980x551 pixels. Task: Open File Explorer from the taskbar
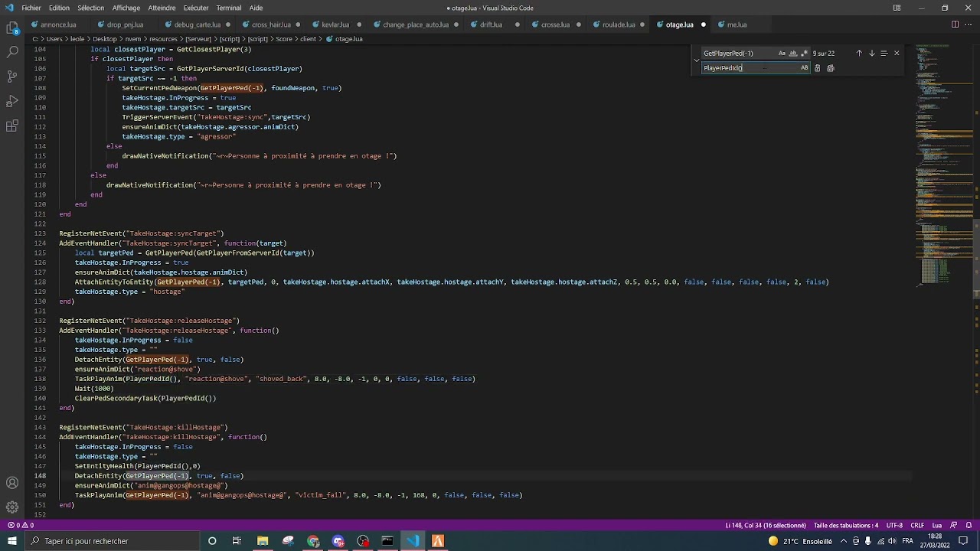tap(263, 541)
